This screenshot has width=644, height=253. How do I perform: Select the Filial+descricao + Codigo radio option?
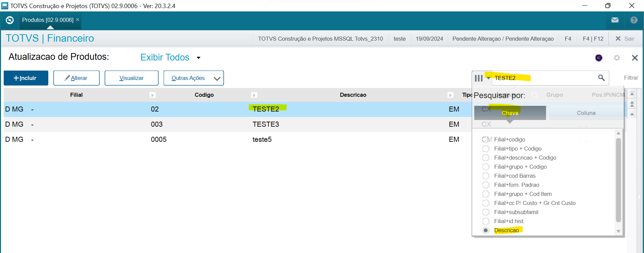486,158
